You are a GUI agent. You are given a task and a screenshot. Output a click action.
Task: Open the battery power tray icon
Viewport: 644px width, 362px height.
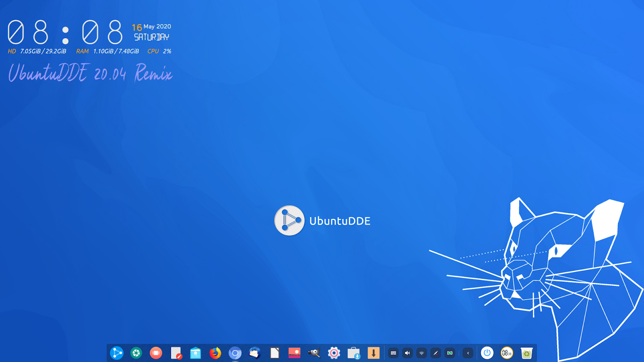pyautogui.click(x=450, y=353)
